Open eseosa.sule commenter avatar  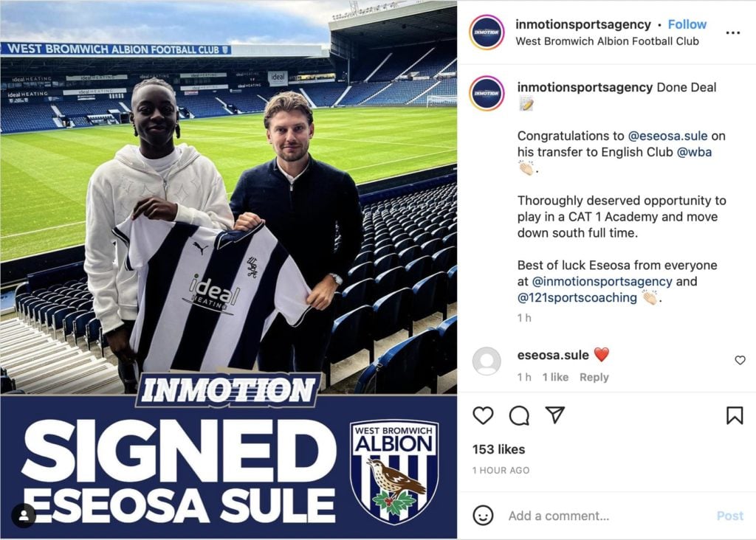[487, 361]
